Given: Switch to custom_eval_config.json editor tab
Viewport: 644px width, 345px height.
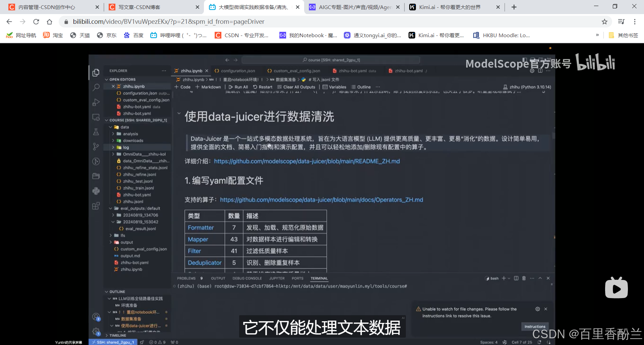Looking at the screenshot, I should coord(293,71).
